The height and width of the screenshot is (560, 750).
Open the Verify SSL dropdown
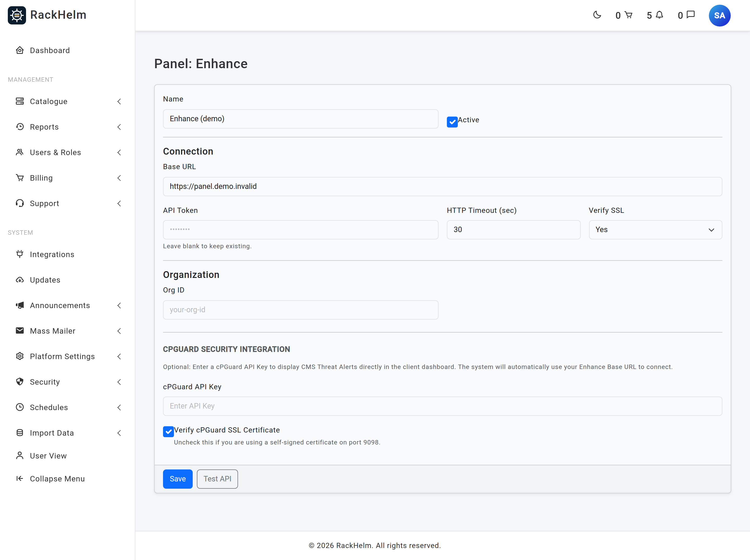(655, 230)
